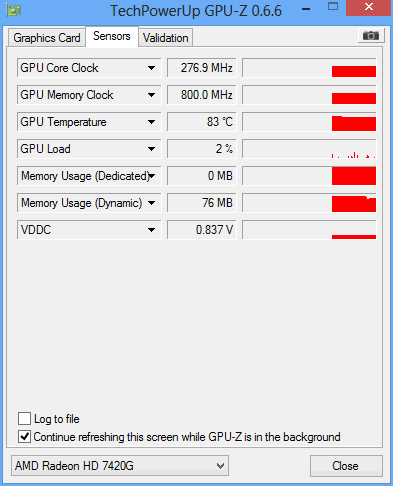
Task: Click the GPU-Z app icon in title bar
Action: tap(13, 10)
